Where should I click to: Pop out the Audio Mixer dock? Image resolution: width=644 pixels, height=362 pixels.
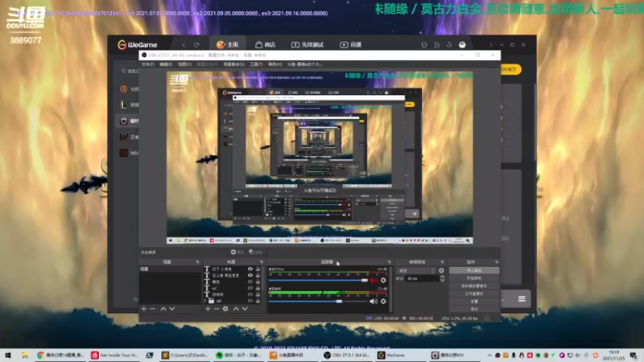390,262
